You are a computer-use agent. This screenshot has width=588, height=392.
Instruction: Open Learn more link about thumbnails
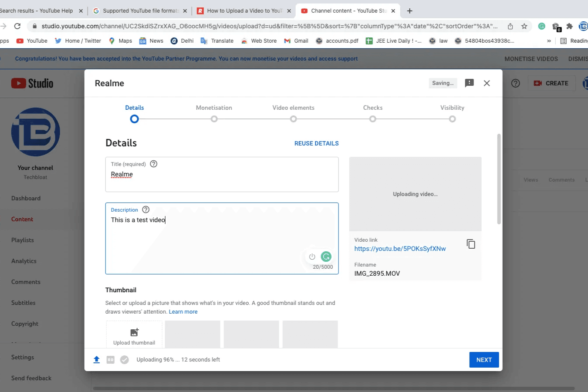(183, 312)
